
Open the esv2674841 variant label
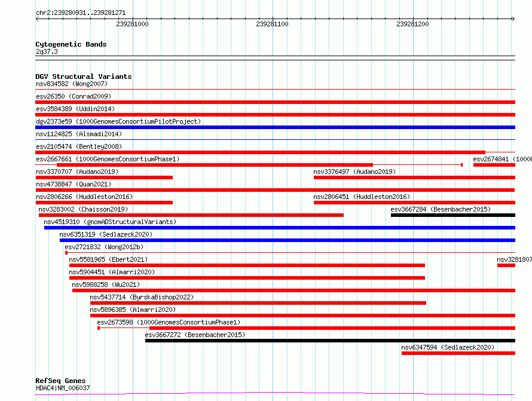503,159
